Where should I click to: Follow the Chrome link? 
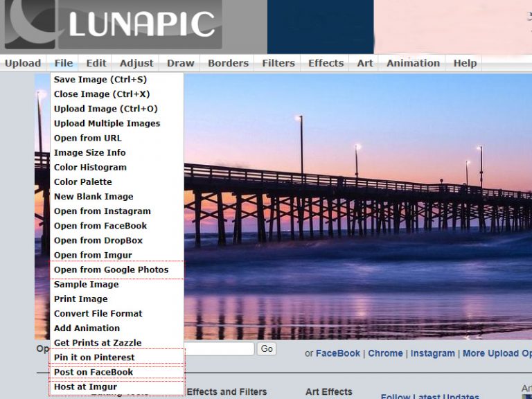pos(385,353)
